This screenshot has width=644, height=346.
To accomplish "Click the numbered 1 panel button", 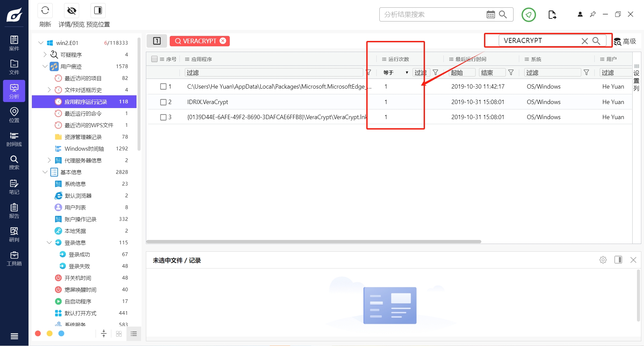I will (157, 41).
